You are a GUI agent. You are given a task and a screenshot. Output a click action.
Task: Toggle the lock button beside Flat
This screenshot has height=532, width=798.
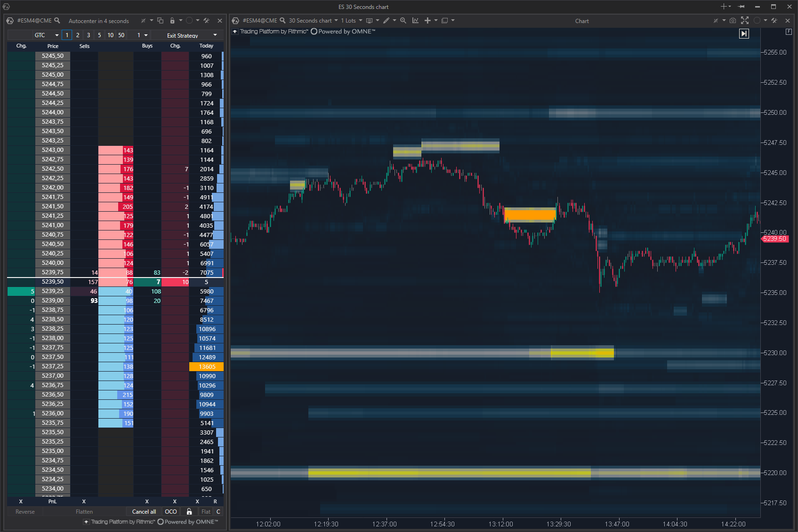(x=189, y=511)
